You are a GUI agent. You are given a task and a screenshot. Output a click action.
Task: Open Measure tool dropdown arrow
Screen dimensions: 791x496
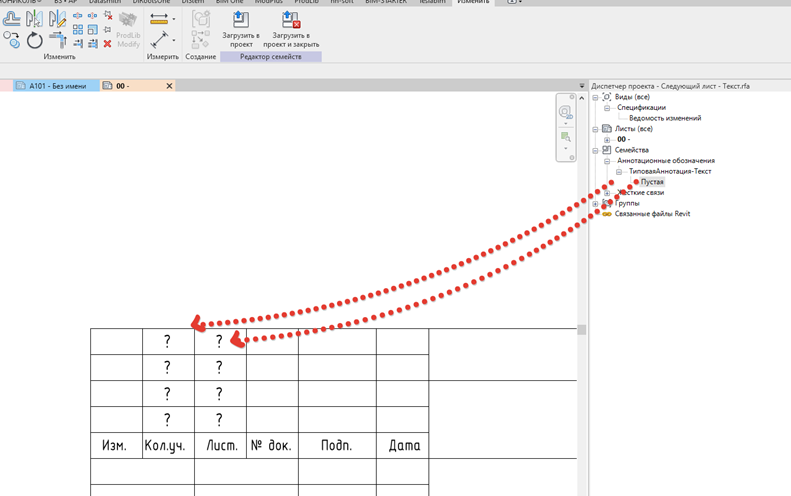[x=174, y=19]
